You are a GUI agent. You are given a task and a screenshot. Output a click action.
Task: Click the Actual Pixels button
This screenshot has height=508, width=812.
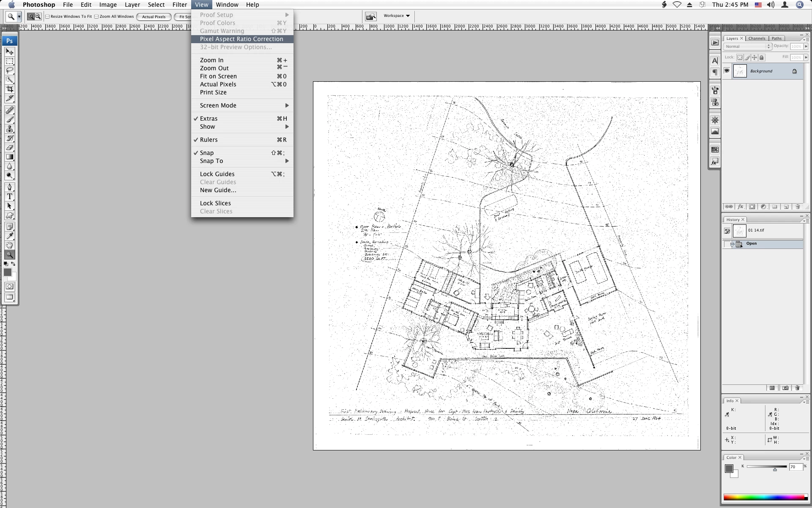pyautogui.click(x=154, y=17)
